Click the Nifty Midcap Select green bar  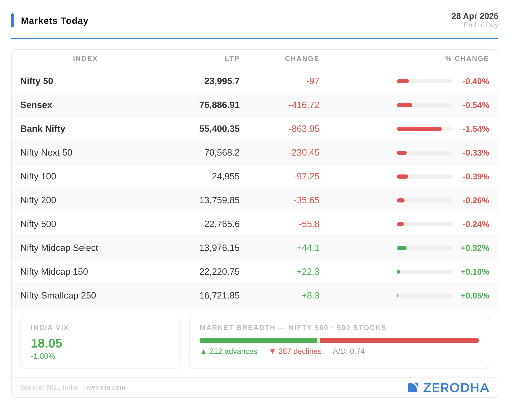402,248
